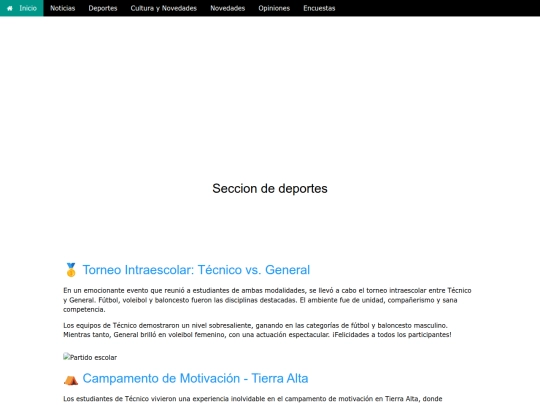Click the medal emoji icon

(x=71, y=270)
